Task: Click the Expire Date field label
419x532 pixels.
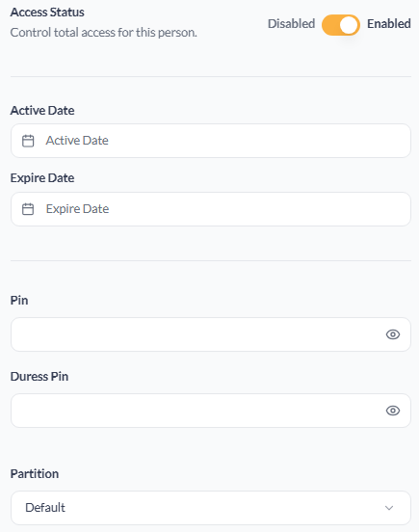Action: [x=42, y=178]
